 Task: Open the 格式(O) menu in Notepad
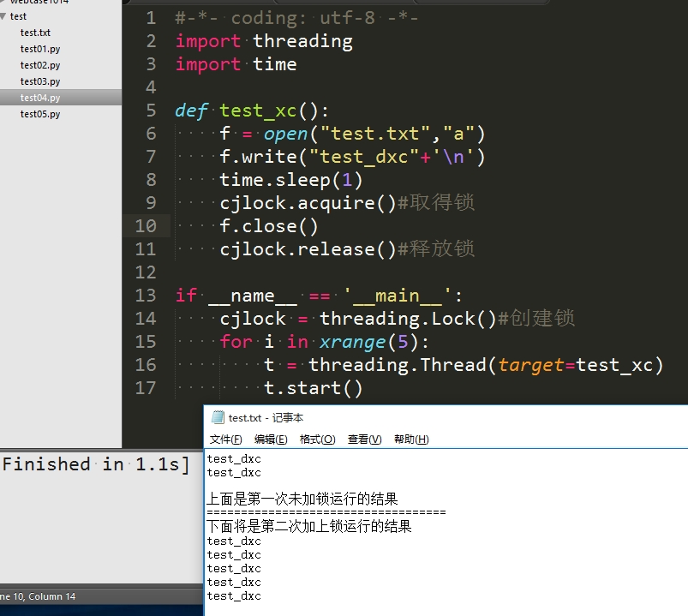coord(315,439)
